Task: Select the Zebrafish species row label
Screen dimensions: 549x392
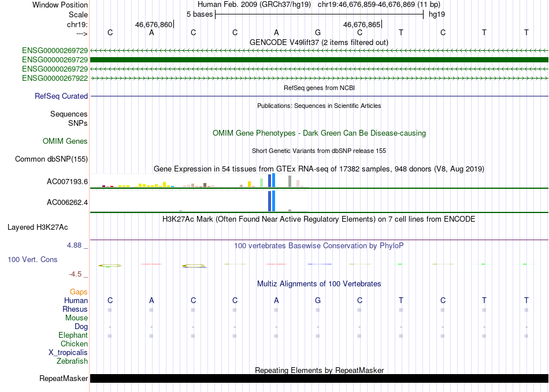Action: click(x=72, y=361)
